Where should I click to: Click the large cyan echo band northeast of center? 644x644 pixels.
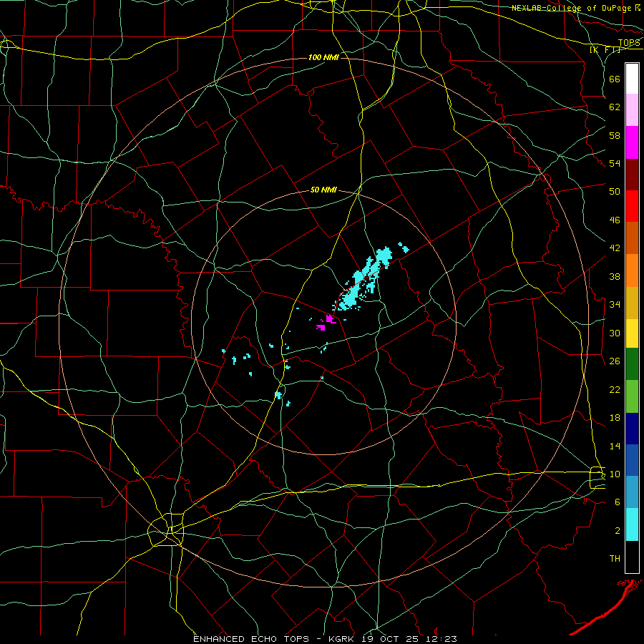[364, 278]
